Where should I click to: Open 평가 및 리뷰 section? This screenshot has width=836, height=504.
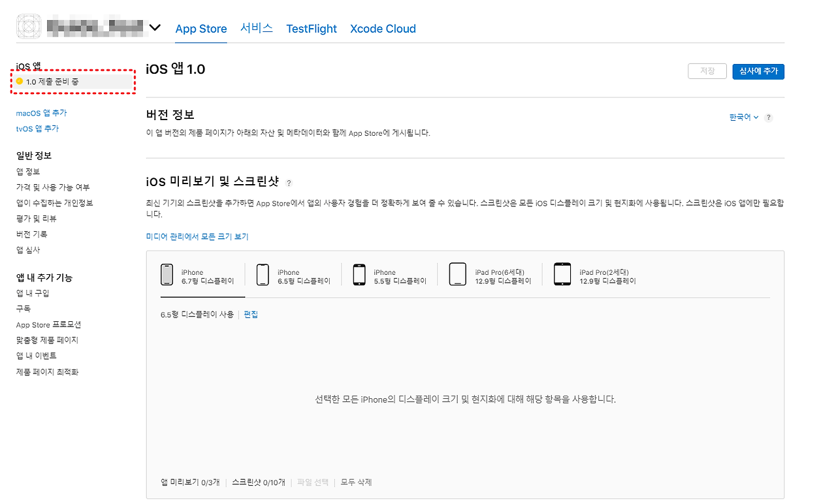[x=37, y=219]
